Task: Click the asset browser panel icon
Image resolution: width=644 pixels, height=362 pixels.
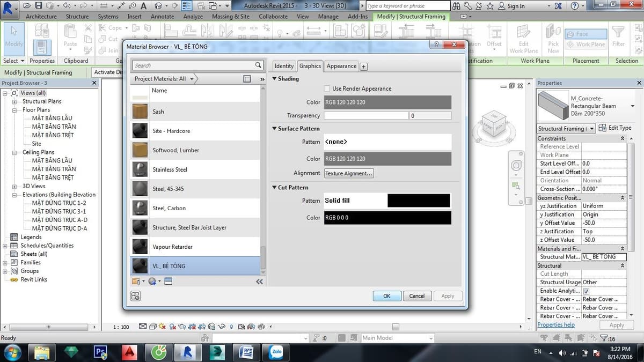Action: 168,281
